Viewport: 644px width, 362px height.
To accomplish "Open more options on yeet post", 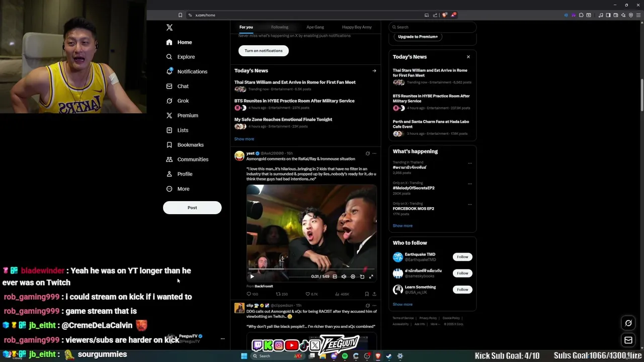I will [x=374, y=153].
